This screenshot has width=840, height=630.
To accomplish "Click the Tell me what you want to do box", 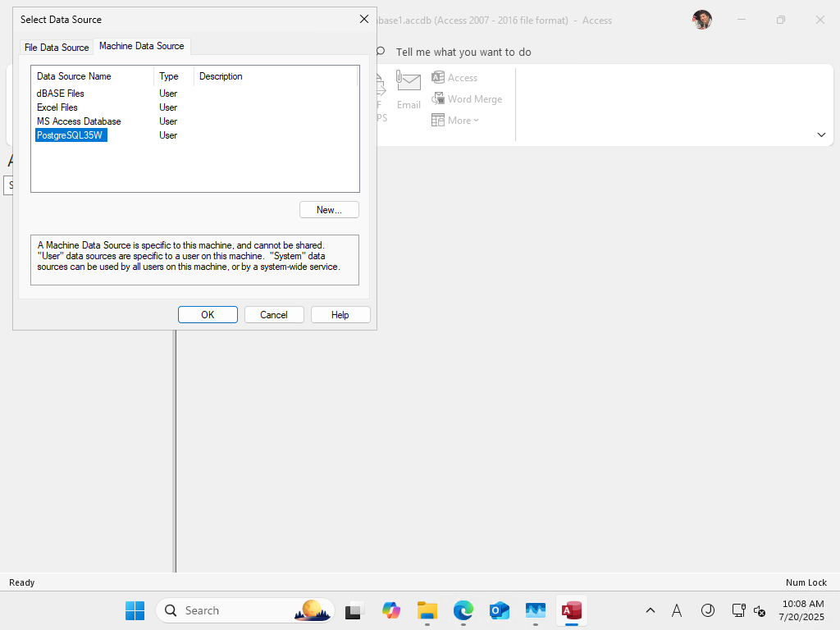I will (463, 52).
